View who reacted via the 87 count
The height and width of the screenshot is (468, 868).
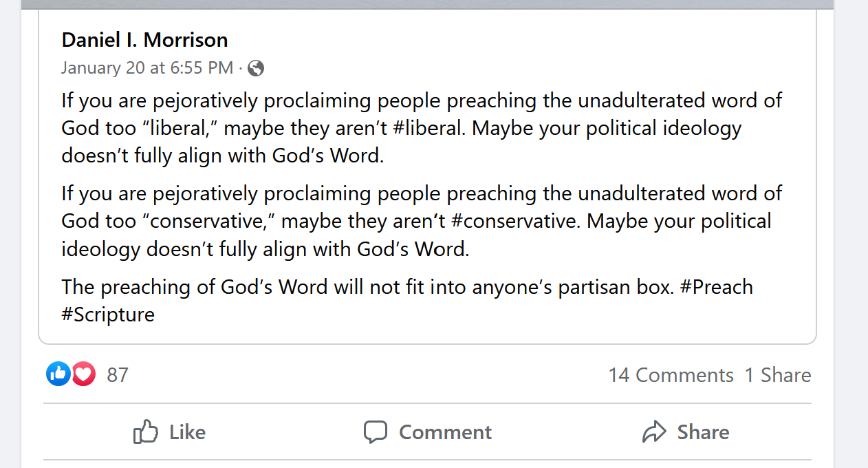click(x=118, y=375)
